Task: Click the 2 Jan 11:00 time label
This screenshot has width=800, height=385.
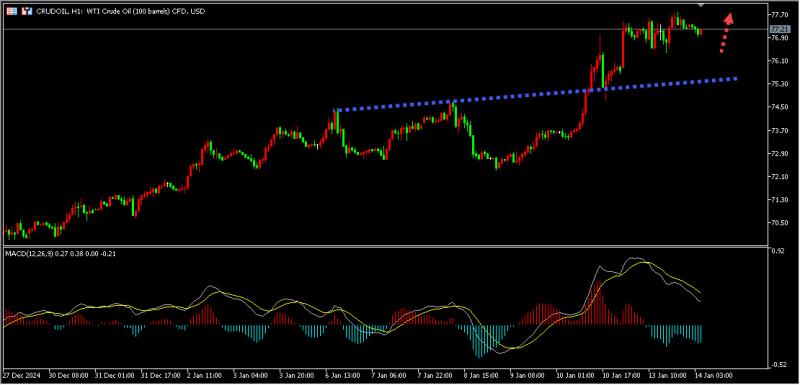Action: [205, 375]
